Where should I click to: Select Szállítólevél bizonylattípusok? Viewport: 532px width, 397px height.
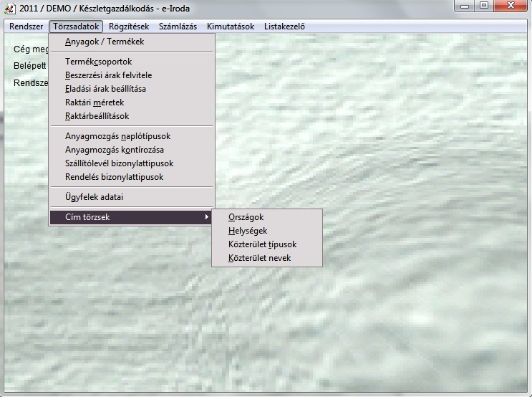pos(119,163)
